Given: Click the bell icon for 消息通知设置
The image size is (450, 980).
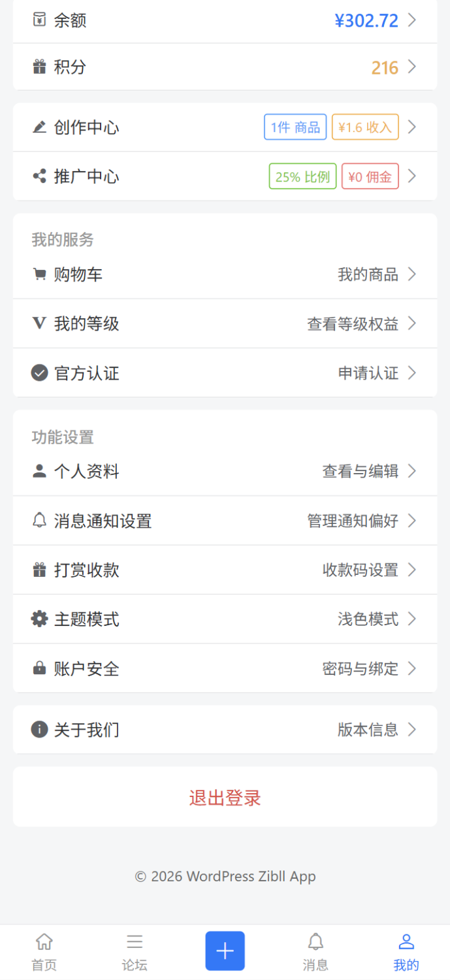Looking at the screenshot, I should 39,521.
